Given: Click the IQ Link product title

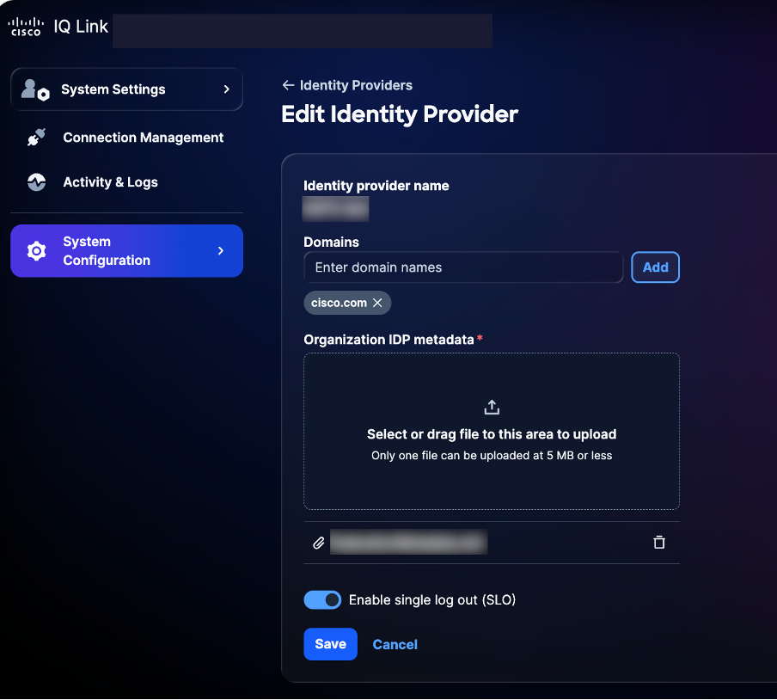Looking at the screenshot, I should coord(81,27).
